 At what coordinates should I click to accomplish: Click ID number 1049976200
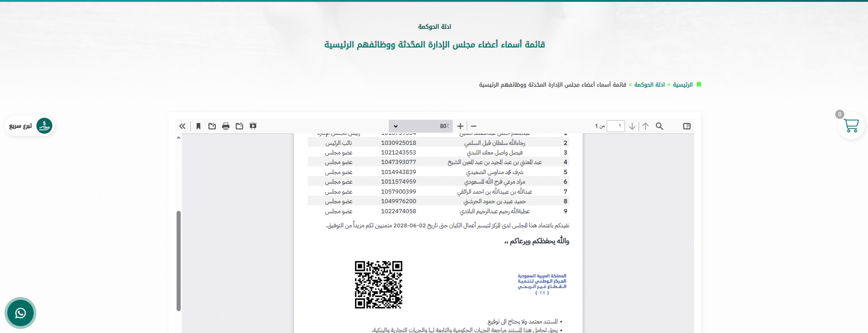coord(398,201)
